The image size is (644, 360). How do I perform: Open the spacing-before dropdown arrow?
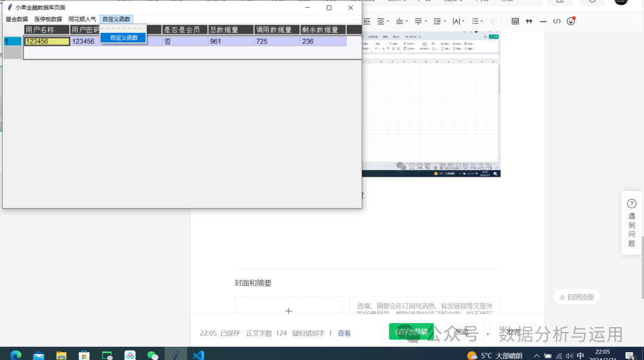pyautogui.click(x=407, y=21)
